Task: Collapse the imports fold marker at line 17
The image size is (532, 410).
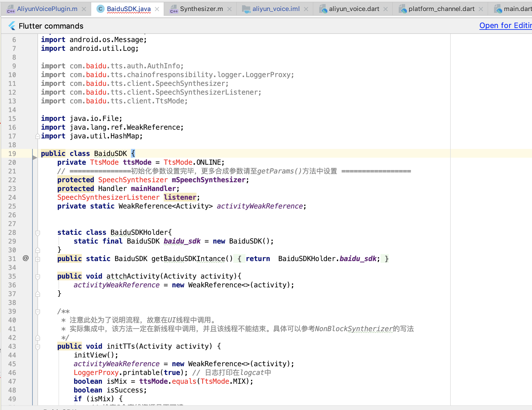Action: [x=38, y=136]
